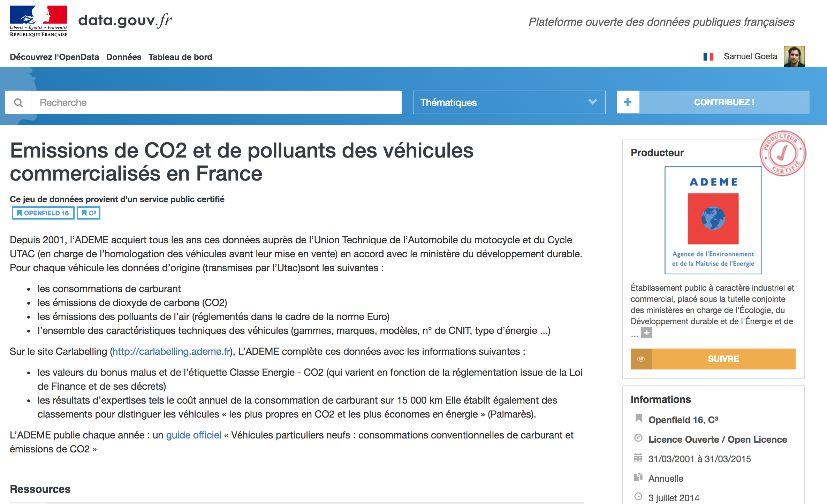Focus the Recherche search field
Viewport: 827px width, 504px height.
(216, 102)
